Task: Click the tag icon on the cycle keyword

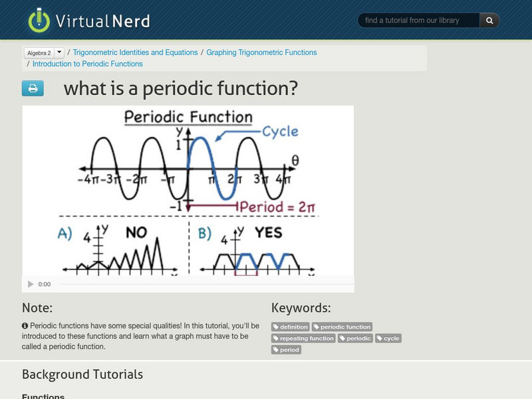Action: coord(380,338)
